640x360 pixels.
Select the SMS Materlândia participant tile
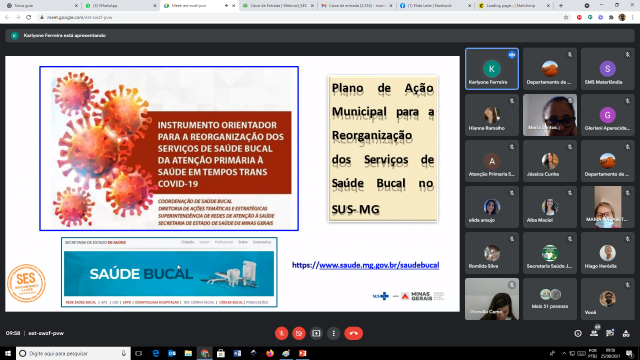(x=607, y=69)
